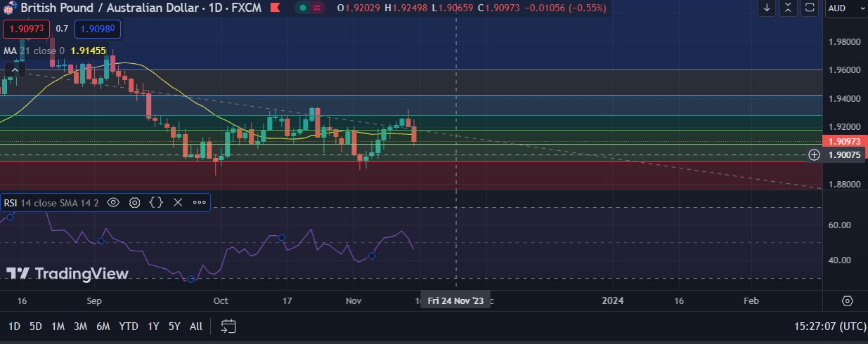
Task: Select the 6M time range
Action: pos(103,326)
